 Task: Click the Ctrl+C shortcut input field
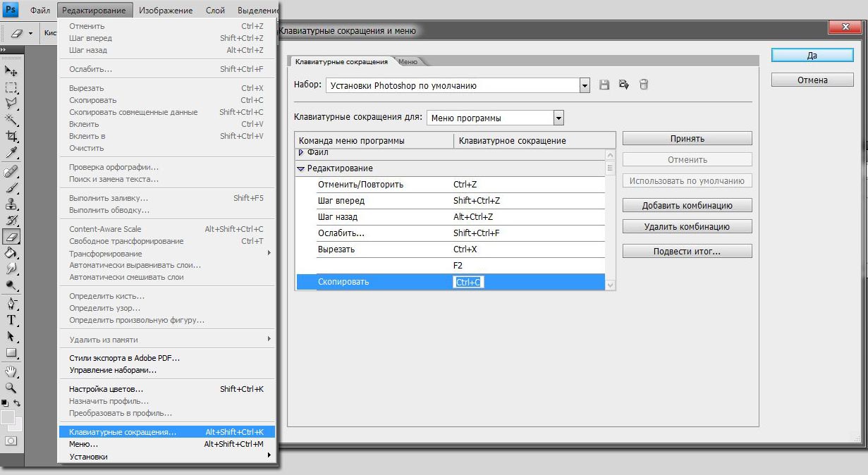click(x=468, y=281)
